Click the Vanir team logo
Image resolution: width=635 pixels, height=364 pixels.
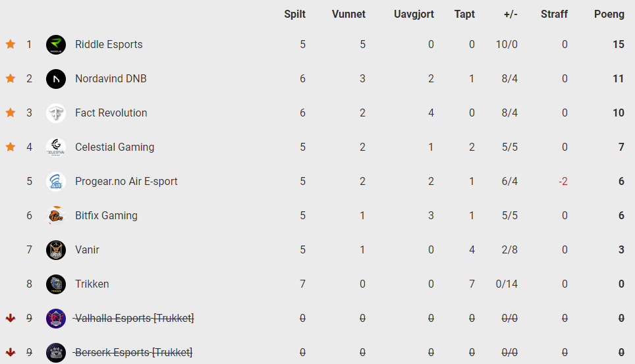(56, 250)
